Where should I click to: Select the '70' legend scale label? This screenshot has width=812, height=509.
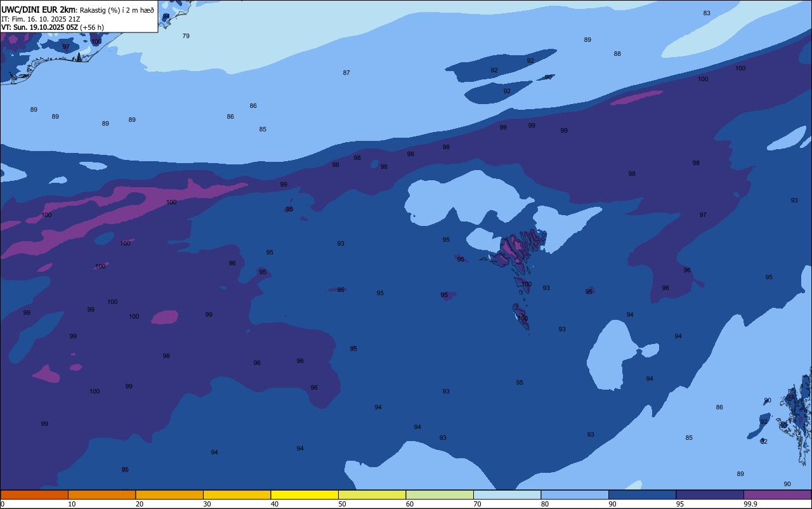(478, 504)
